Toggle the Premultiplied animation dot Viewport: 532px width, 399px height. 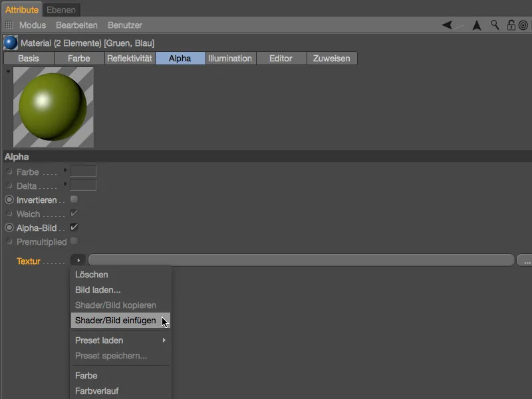coord(9,241)
